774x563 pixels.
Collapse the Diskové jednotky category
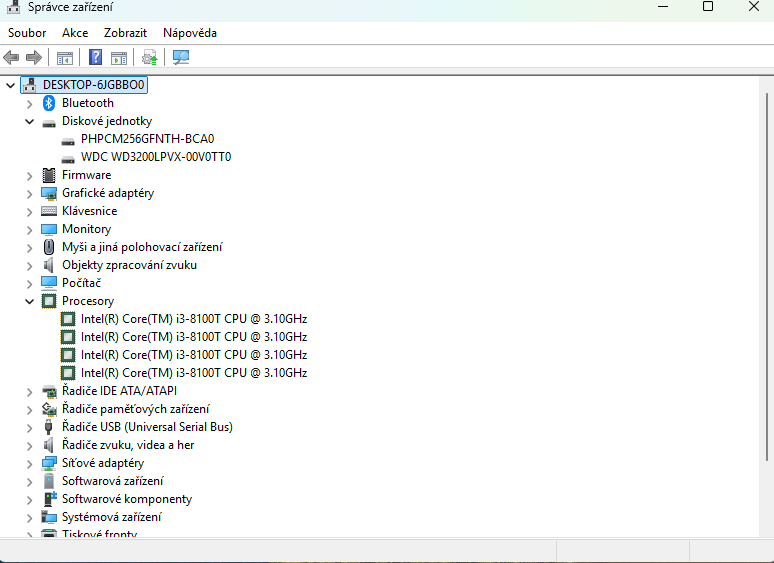click(30, 121)
